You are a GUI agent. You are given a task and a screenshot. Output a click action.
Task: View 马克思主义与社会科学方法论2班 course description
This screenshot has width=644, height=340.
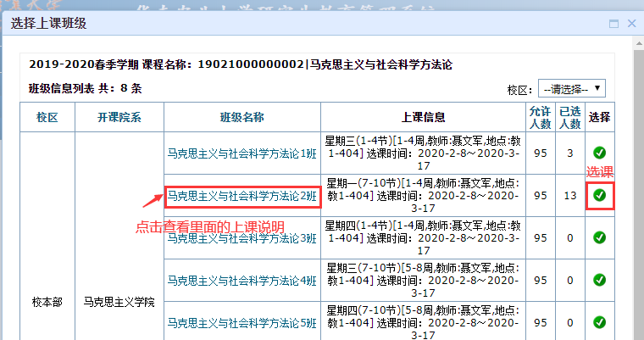pos(242,197)
